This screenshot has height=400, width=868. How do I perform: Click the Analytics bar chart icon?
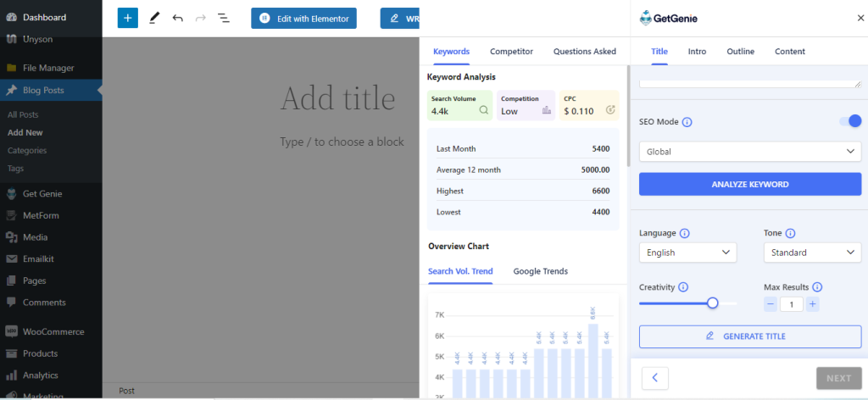click(x=12, y=375)
